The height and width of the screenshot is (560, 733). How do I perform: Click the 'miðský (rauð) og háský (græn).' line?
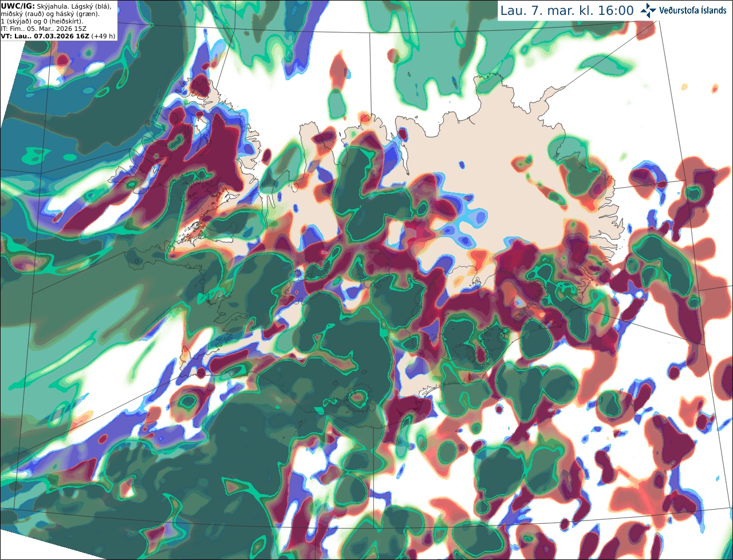pos(50,14)
